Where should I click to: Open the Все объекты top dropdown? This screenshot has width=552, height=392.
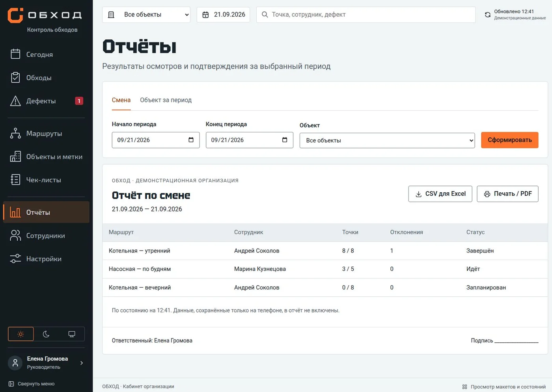(146, 15)
